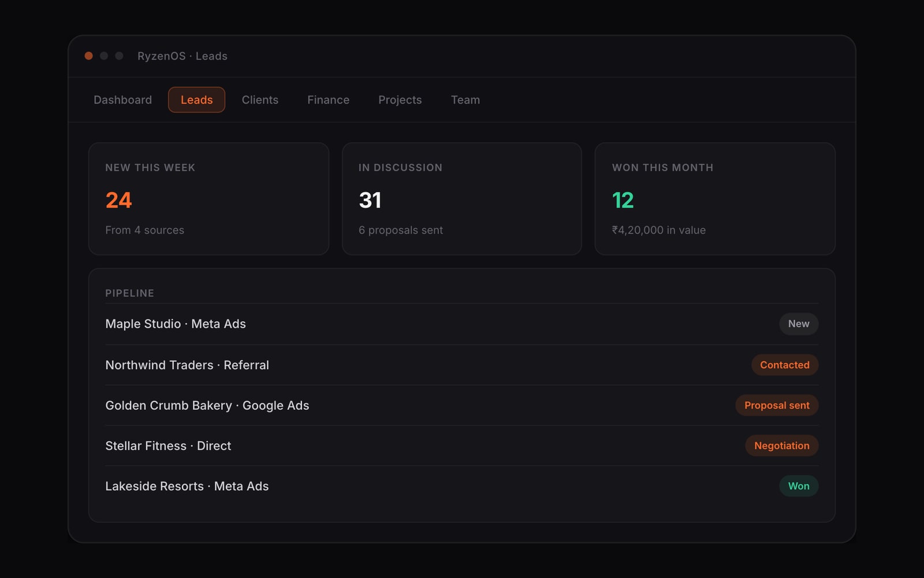Click the '₹4,20,000 in value' text
The image size is (924, 578).
point(658,230)
